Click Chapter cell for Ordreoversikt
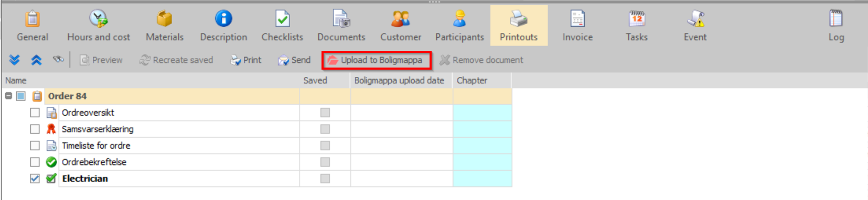This screenshot has width=868, height=200. pyautogui.click(x=482, y=113)
